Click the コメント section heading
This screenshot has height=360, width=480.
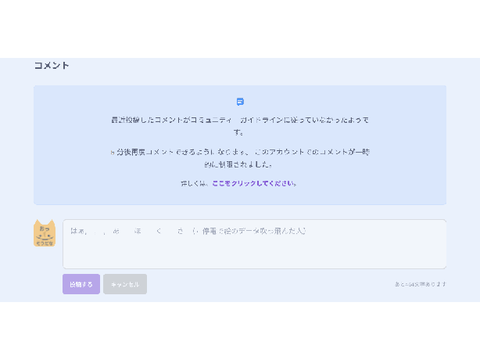coord(52,65)
